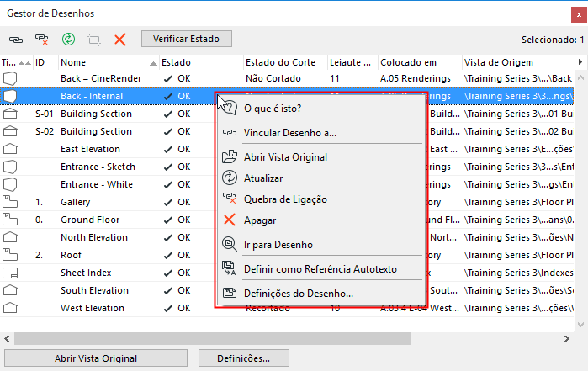The width and height of the screenshot is (588, 371).
Task: Choose Apagar in the context menu
Action: pos(260,220)
